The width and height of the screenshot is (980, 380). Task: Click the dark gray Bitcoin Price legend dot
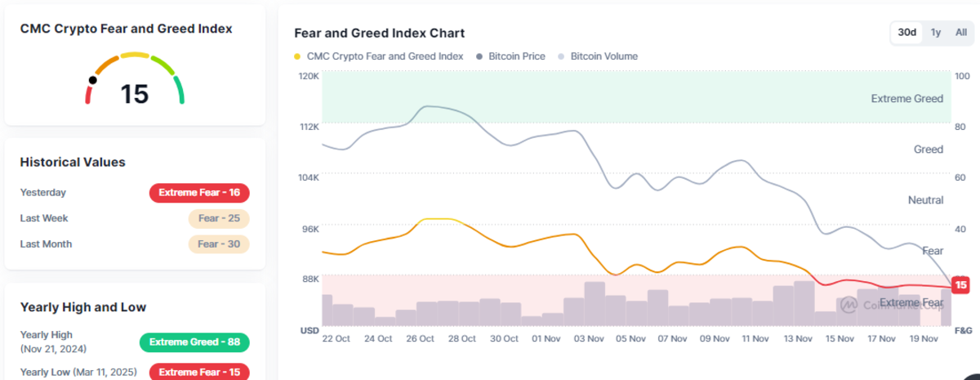point(479,56)
